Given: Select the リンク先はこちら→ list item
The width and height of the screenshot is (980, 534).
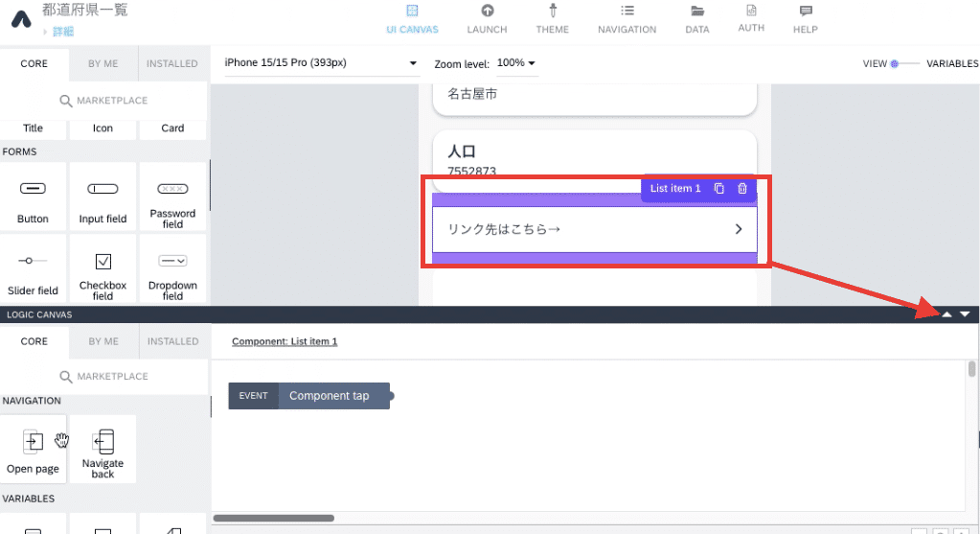Looking at the screenshot, I should coord(594,229).
